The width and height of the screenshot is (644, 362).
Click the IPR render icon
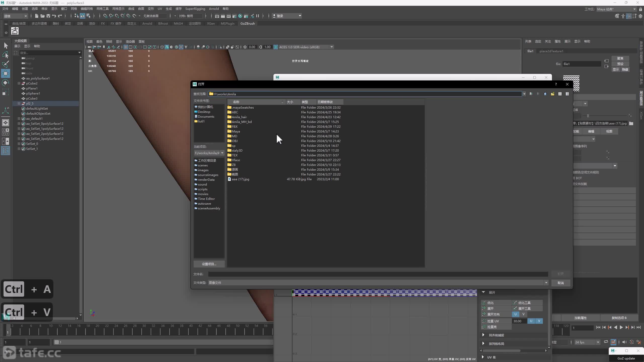coord(229,16)
